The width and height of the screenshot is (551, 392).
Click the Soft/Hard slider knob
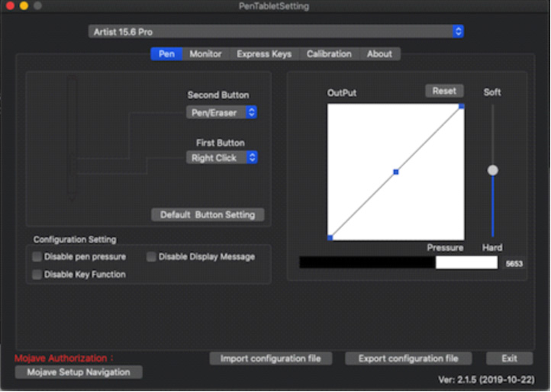[493, 170]
